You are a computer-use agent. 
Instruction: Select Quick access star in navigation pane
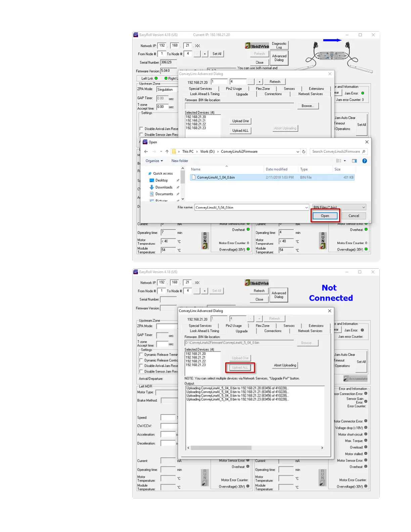(150, 173)
